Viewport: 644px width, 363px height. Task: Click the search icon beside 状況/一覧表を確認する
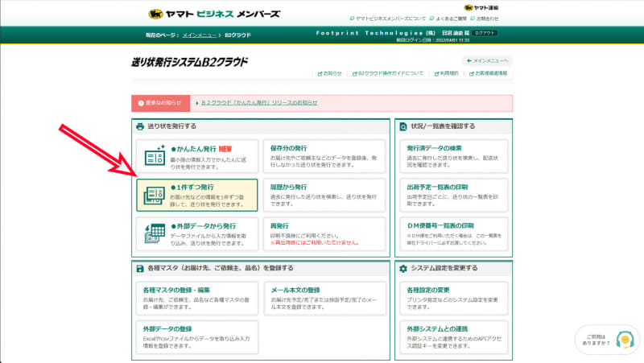tap(403, 126)
